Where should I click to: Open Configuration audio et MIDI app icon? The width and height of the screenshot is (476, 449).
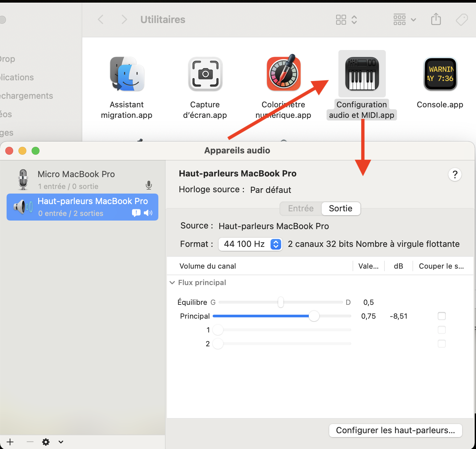362,74
